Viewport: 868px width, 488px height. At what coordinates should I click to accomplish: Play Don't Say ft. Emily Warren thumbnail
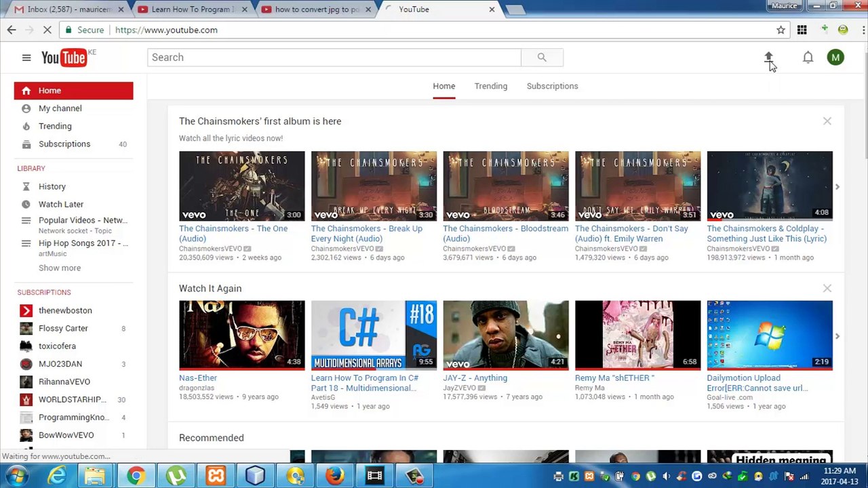638,186
